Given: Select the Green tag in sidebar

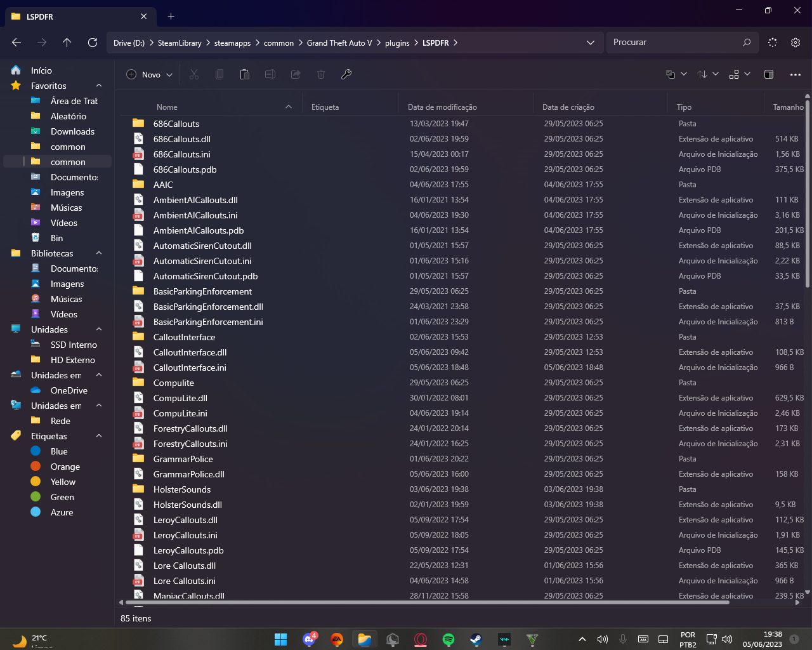Looking at the screenshot, I should click(57, 497).
